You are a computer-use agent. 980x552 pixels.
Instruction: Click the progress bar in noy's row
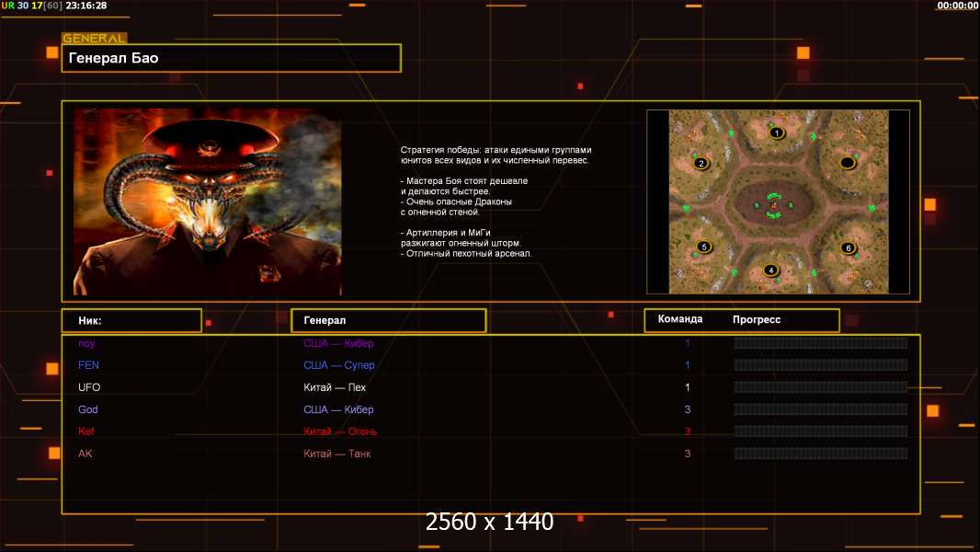coord(820,343)
